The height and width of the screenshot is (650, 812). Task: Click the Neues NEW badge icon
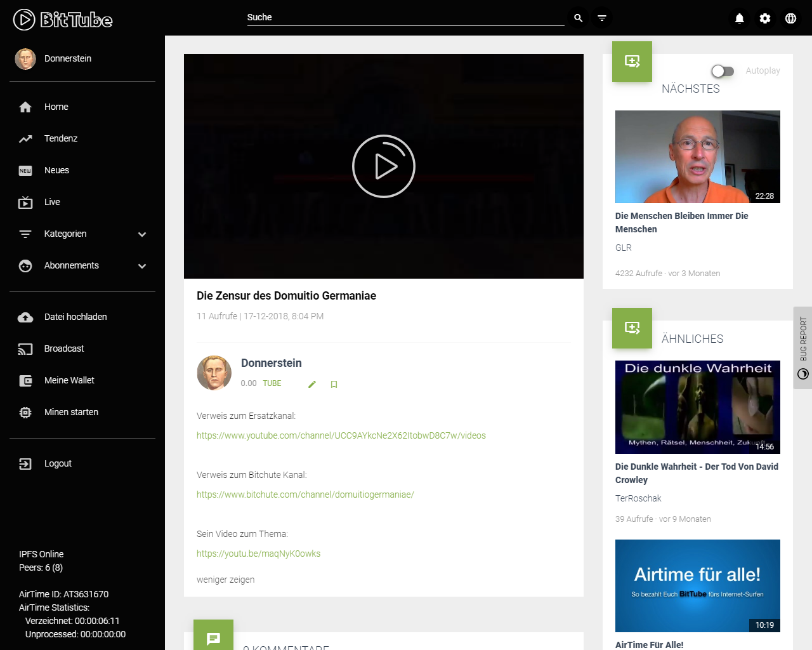click(25, 171)
